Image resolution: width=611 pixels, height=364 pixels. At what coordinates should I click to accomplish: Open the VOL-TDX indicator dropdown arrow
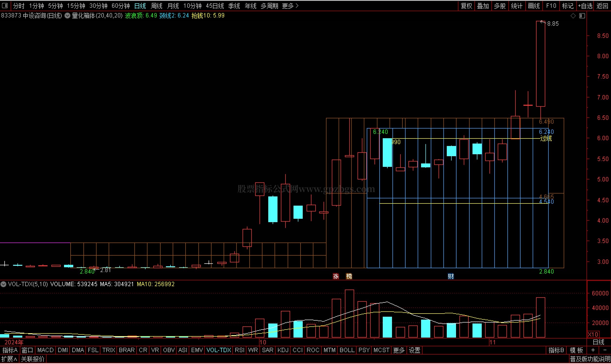[x=3, y=284]
